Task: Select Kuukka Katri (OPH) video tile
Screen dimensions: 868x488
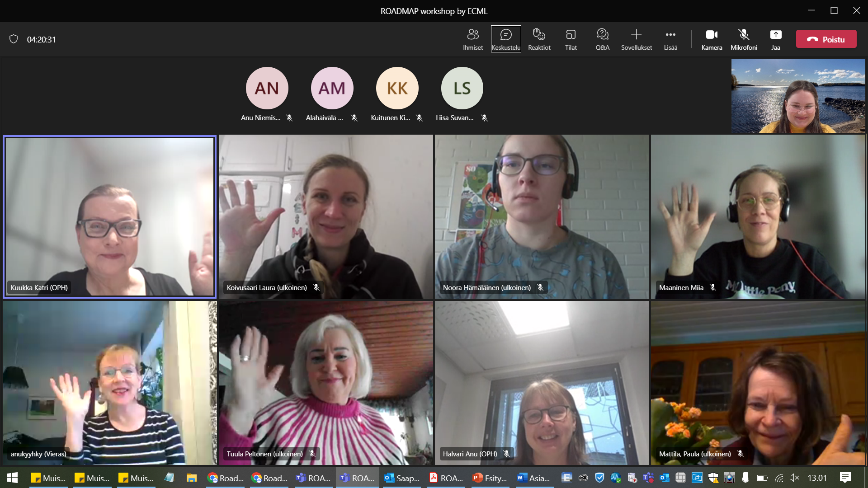Action: [x=110, y=217]
